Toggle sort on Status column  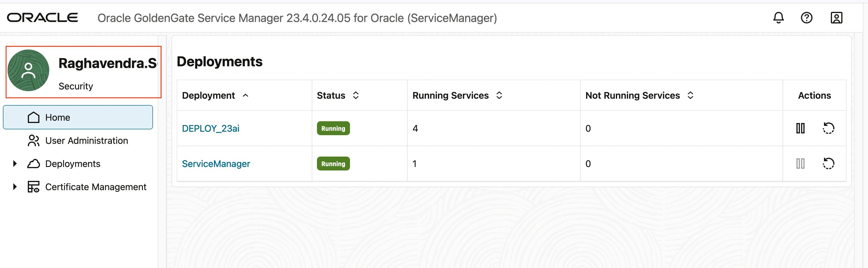tap(355, 96)
